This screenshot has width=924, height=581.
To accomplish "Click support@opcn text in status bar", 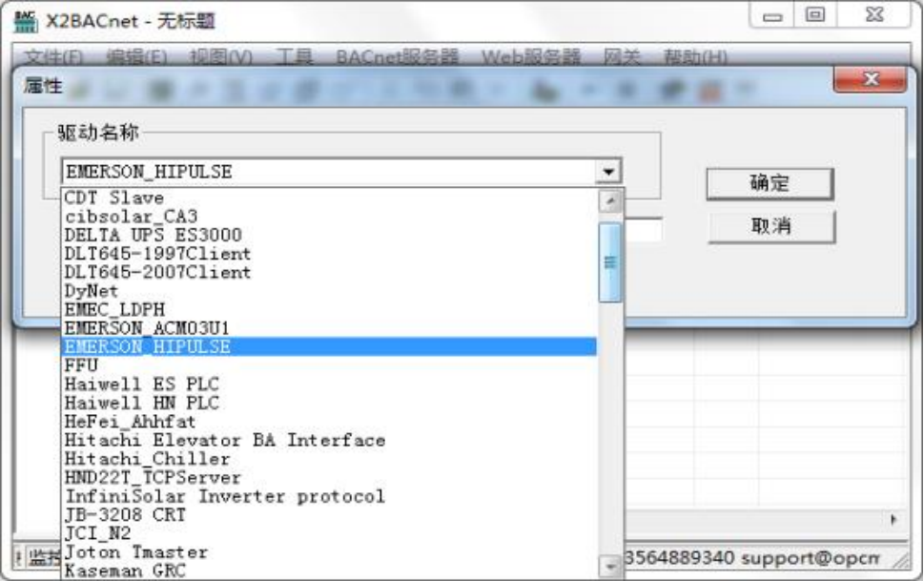I will [811, 557].
